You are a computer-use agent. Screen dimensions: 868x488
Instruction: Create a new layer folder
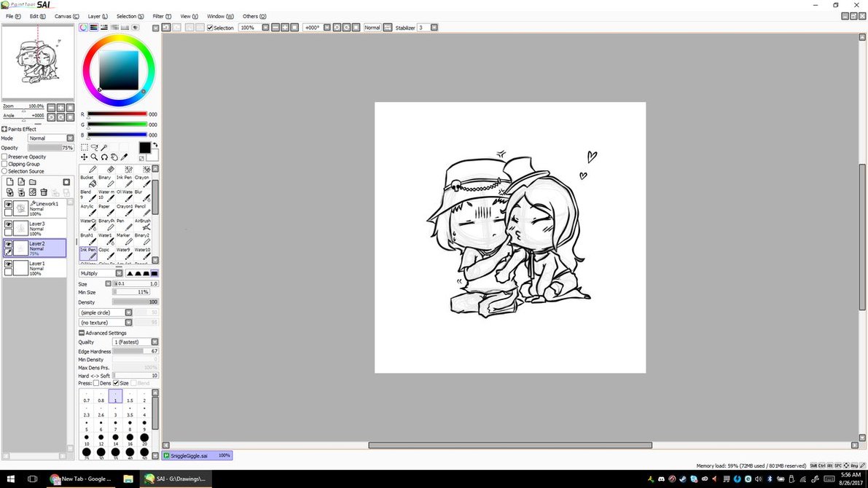[33, 182]
